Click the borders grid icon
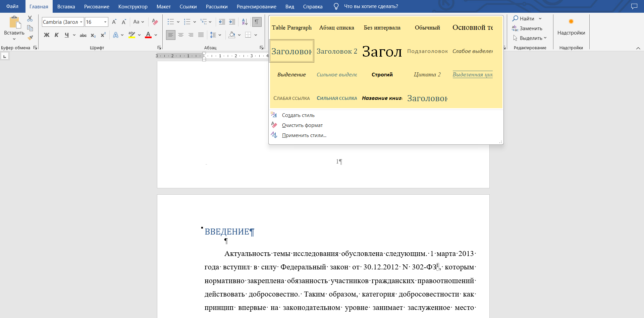The image size is (644, 318). tap(248, 35)
